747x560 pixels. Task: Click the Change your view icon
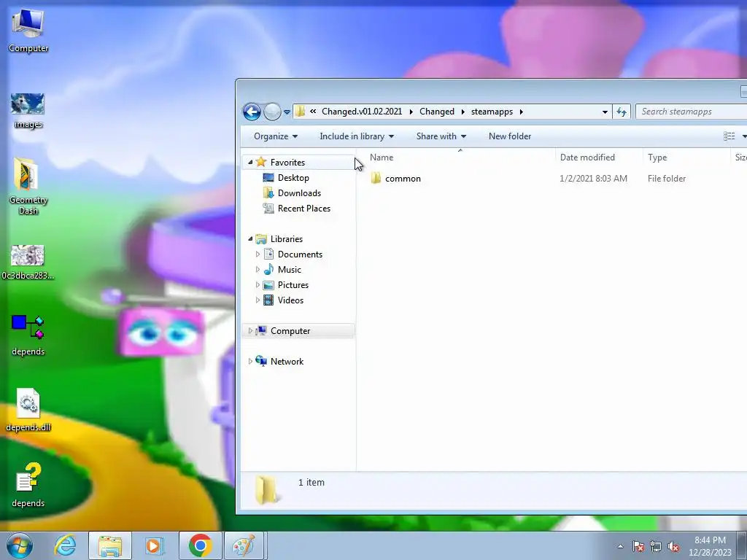pos(729,136)
